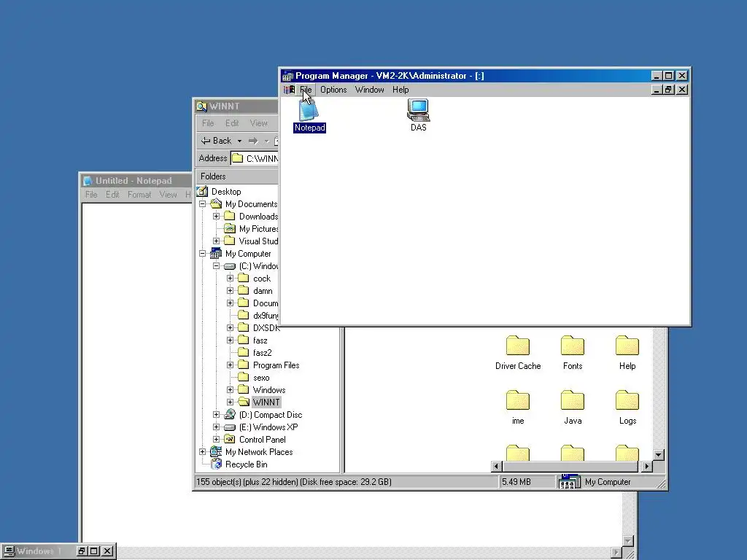Image resolution: width=747 pixels, height=560 pixels.
Task: Select Desktop in the Folders tree
Action: (226, 192)
